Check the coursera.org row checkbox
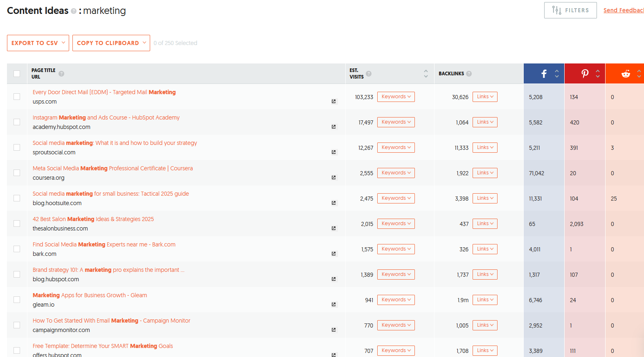 point(17,173)
